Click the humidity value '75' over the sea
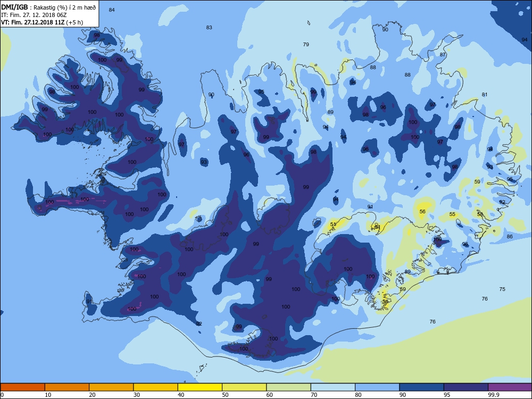532x399 pixels. (502, 289)
